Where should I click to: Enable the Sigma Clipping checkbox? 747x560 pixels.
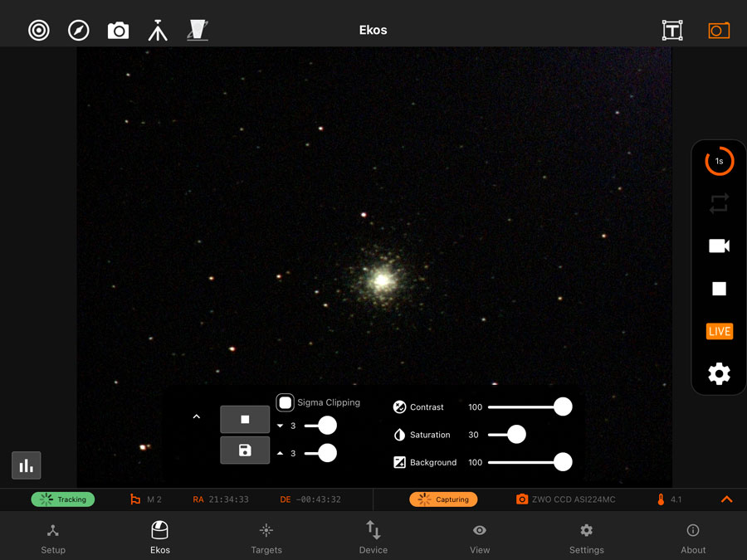coord(285,402)
